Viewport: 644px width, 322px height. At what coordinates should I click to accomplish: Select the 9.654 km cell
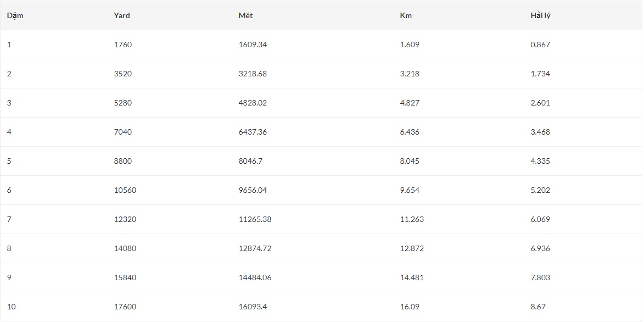point(410,190)
